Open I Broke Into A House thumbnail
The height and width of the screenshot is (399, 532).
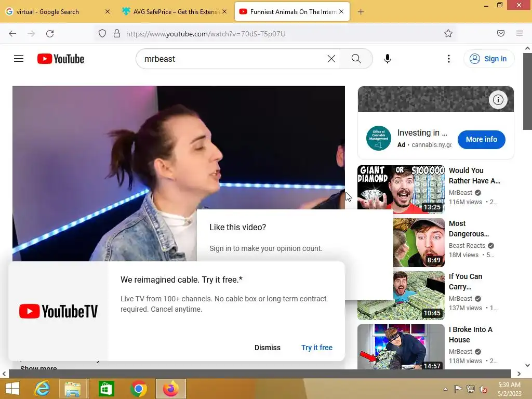tap(401, 347)
